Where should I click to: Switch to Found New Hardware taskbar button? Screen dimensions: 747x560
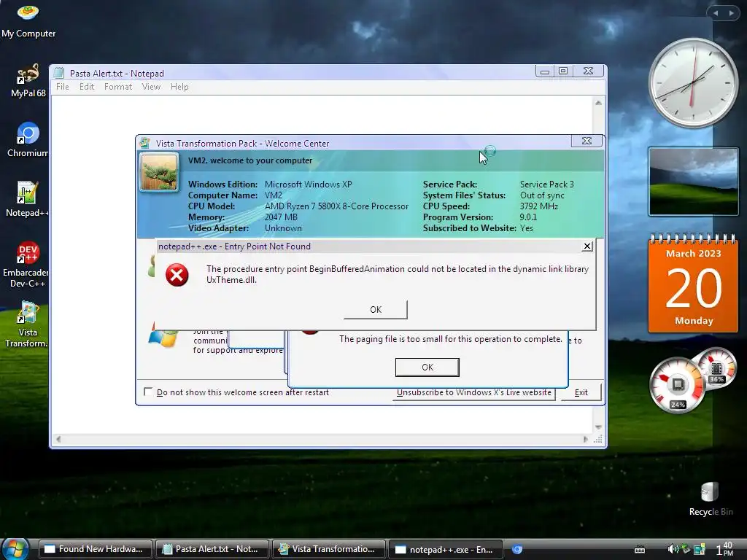[96, 549]
